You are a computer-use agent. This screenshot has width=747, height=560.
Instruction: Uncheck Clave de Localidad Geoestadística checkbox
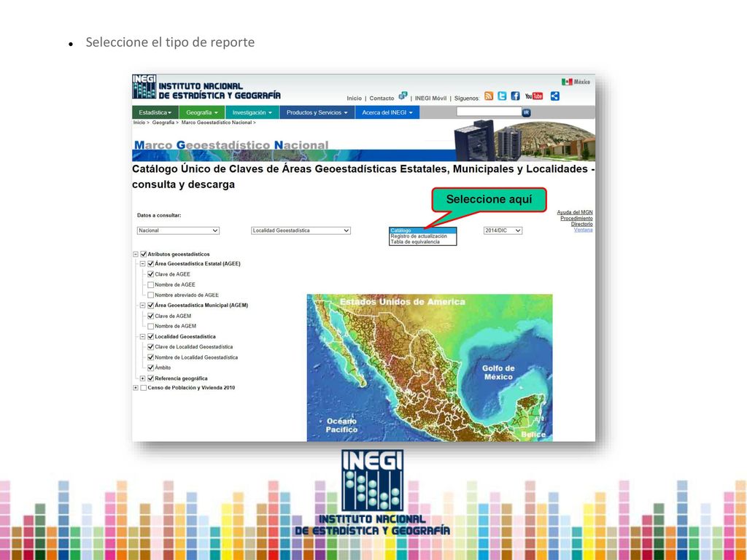150,347
